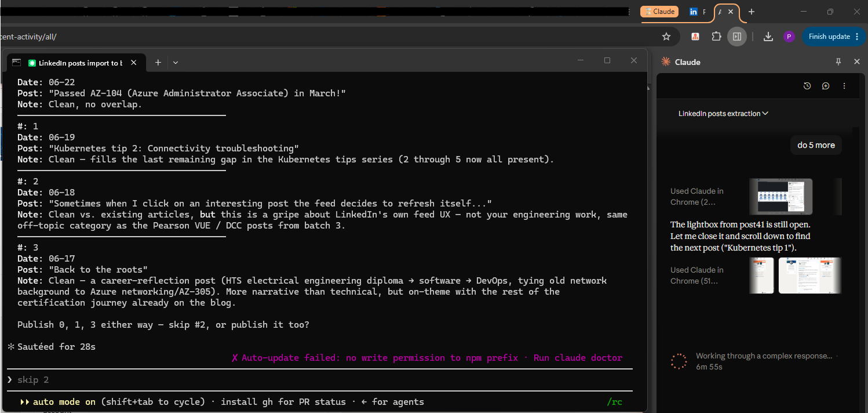Expand second 'Used Claude in Chrome (51…' step
868x413 pixels.
point(697,276)
